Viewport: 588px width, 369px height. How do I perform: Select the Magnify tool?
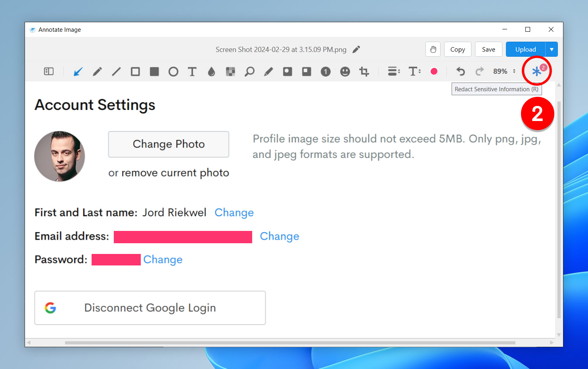tap(249, 71)
